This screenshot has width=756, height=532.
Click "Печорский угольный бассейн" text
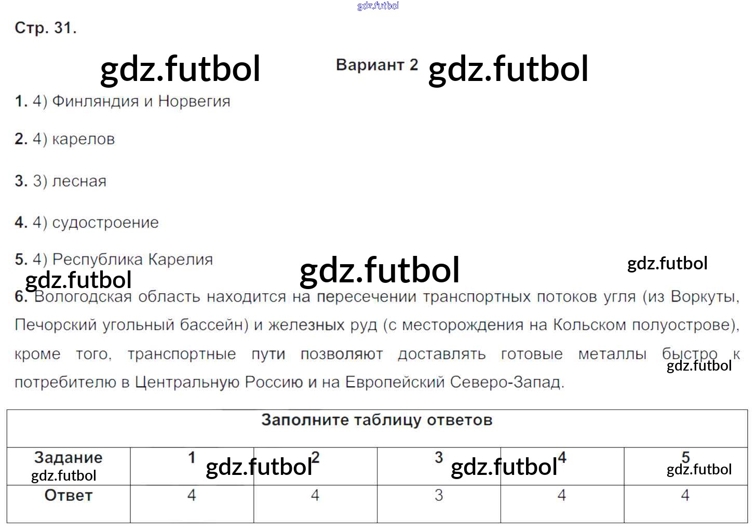pos(132,325)
